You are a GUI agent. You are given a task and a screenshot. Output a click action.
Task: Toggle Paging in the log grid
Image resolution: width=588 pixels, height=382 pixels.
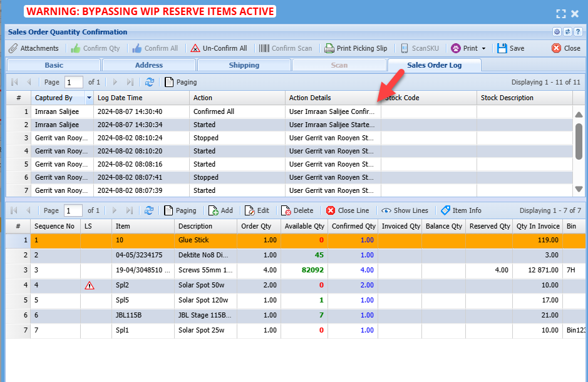point(180,82)
